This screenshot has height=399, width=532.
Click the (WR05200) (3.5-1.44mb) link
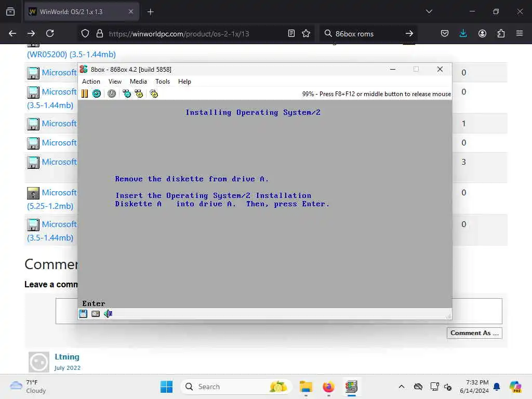coord(72,54)
